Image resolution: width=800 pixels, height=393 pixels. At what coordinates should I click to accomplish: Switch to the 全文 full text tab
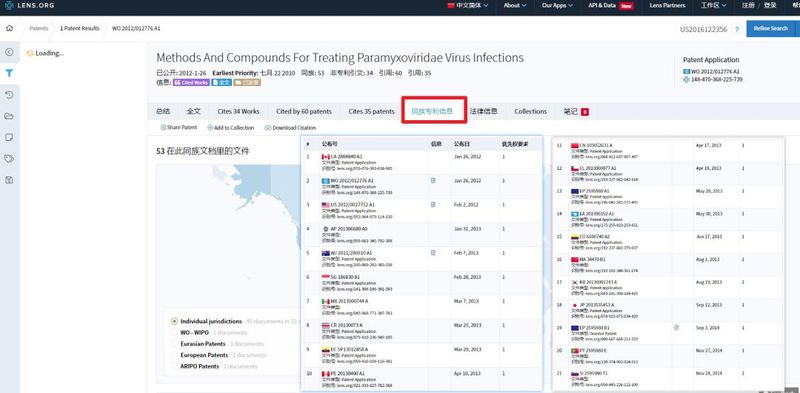pyautogui.click(x=193, y=111)
